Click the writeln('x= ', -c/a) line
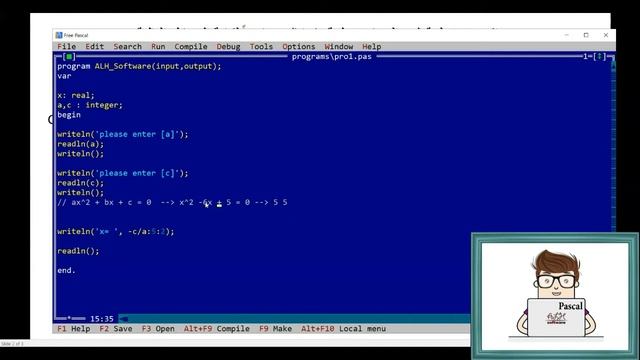 coord(116,231)
